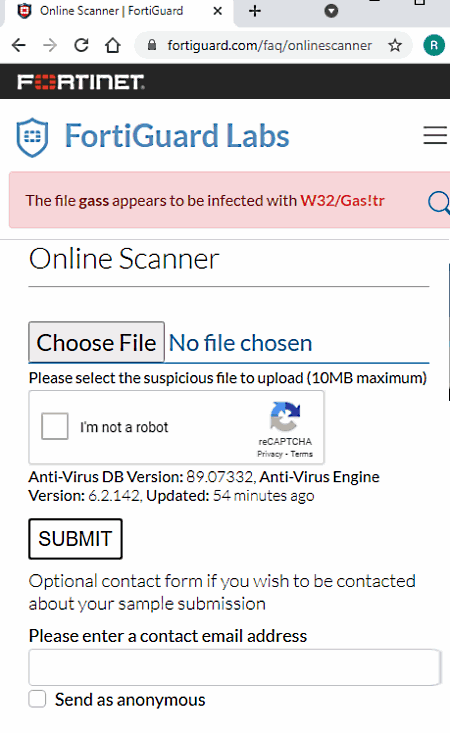Enable Send as anonymous checkbox
Image resolution: width=450 pixels, height=733 pixels.
[37, 699]
